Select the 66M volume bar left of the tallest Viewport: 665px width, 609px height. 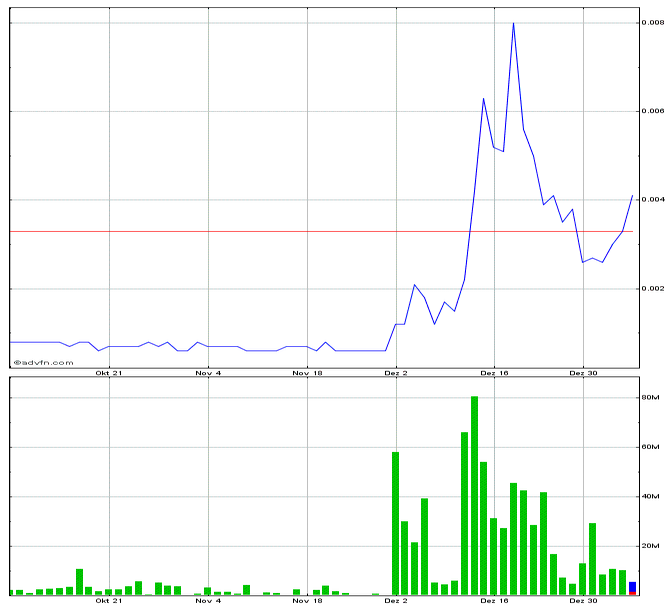tap(464, 514)
